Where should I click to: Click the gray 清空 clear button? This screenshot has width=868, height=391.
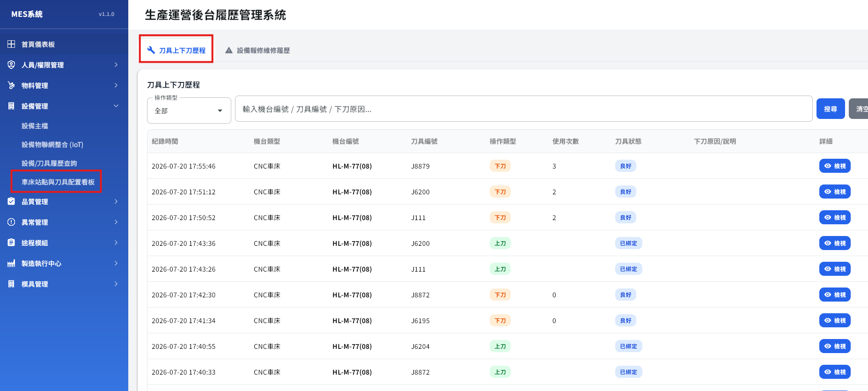click(x=859, y=109)
